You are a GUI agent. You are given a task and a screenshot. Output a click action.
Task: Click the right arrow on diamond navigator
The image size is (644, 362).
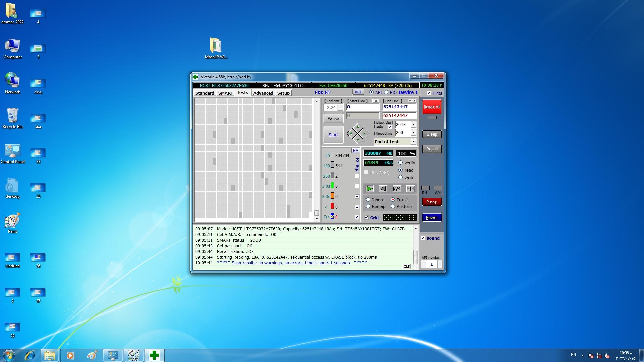(364, 133)
